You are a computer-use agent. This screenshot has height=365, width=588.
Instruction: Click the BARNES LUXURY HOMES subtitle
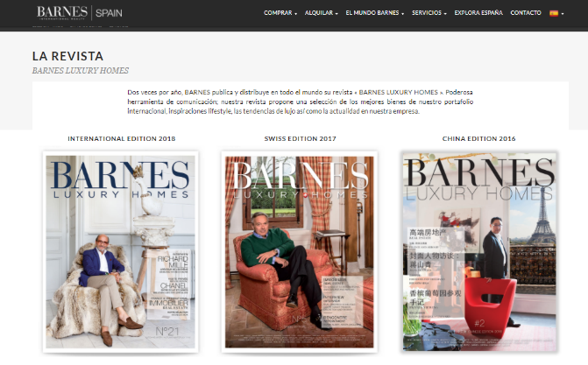coord(81,70)
